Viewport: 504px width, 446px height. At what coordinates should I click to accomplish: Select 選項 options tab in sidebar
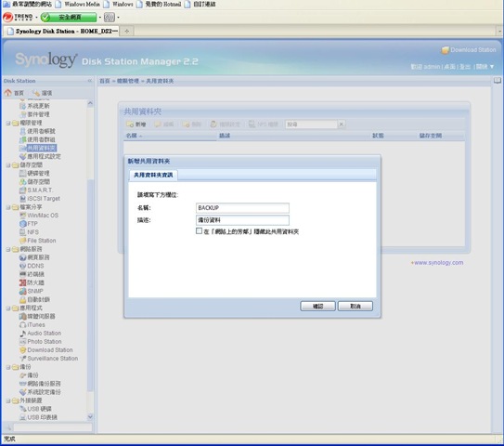43,93
